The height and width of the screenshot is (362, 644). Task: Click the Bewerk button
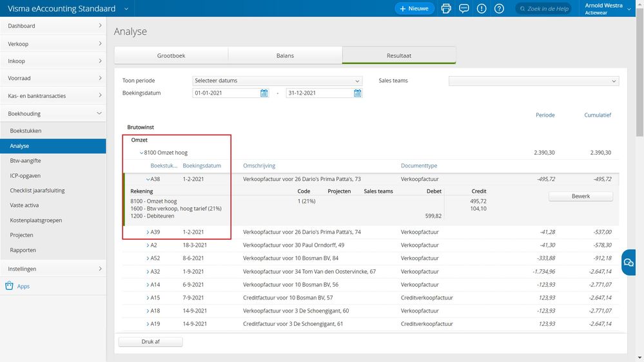(580, 196)
